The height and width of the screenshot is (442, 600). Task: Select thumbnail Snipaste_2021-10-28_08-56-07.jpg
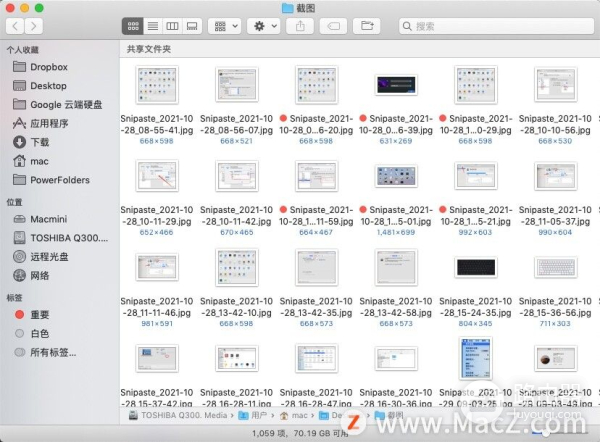pos(236,84)
